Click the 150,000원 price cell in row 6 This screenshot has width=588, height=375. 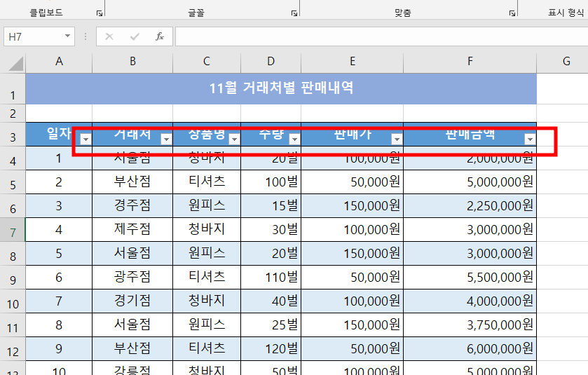pyautogui.click(x=352, y=205)
